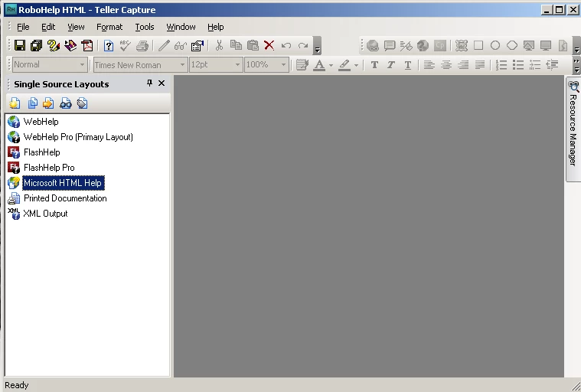The height and width of the screenshot is (392, 581).
Task: Expand object toolbar overflow options
Action: point(576,46)
